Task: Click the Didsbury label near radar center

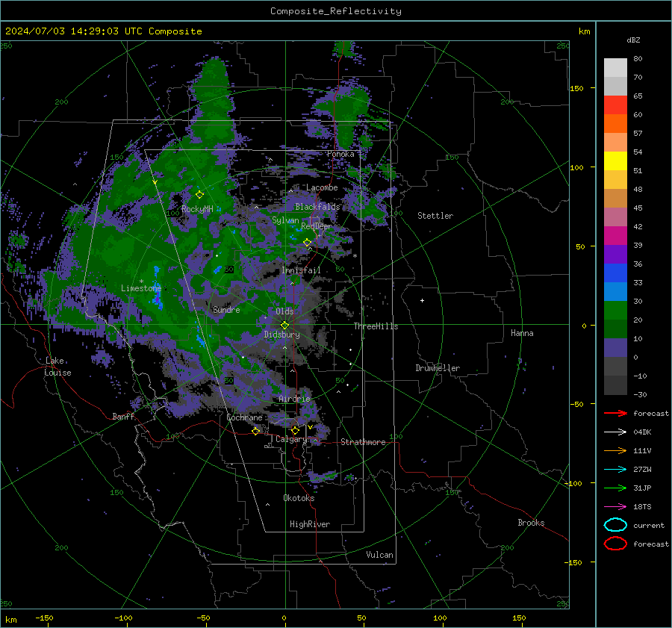Action: coord(281,335)
